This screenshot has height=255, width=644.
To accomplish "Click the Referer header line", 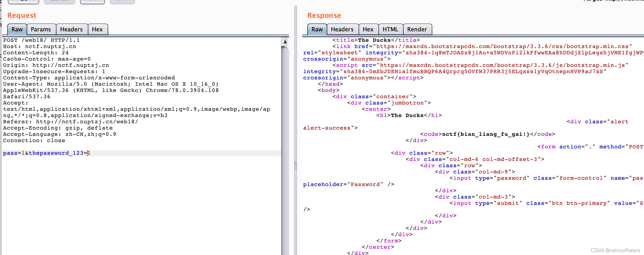I will [71, 122].
